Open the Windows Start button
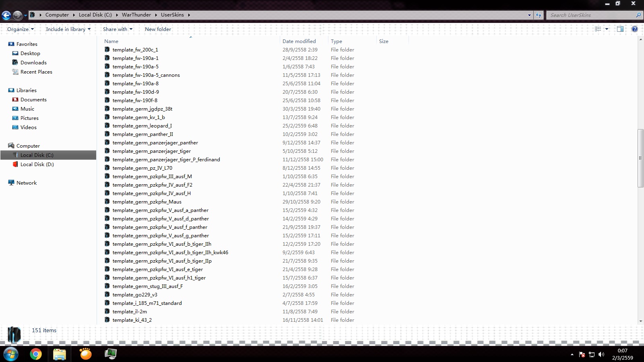 click(11, 354)
